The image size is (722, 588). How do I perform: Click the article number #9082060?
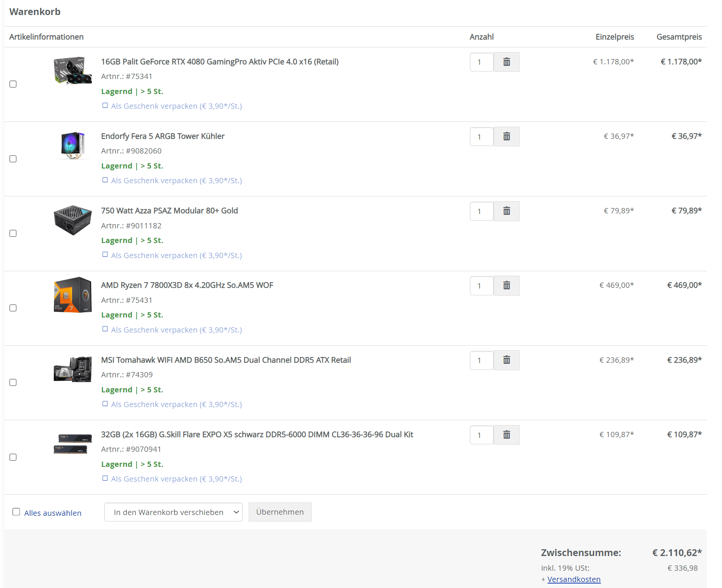(144, 151)
